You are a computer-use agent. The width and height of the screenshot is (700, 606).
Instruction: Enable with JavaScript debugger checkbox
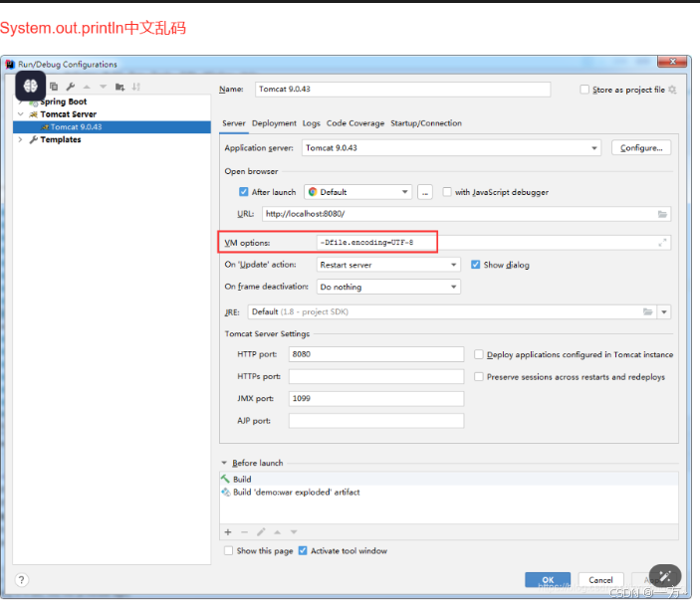tap(447, 192)
